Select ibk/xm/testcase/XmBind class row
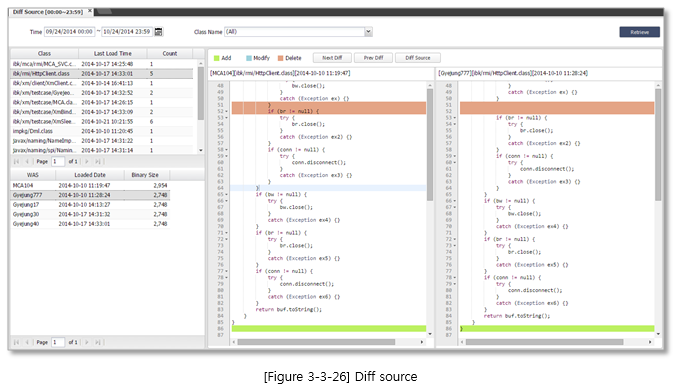Viewport: 691px width, 387px height. point(102,112)
